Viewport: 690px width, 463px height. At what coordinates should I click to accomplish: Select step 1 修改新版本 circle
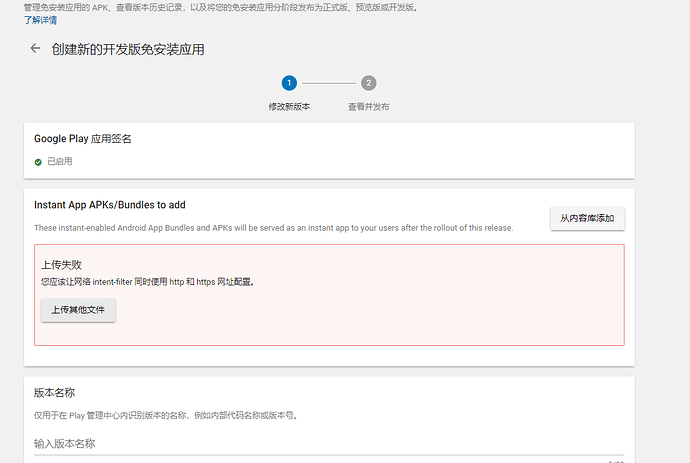tap(289, 83)
